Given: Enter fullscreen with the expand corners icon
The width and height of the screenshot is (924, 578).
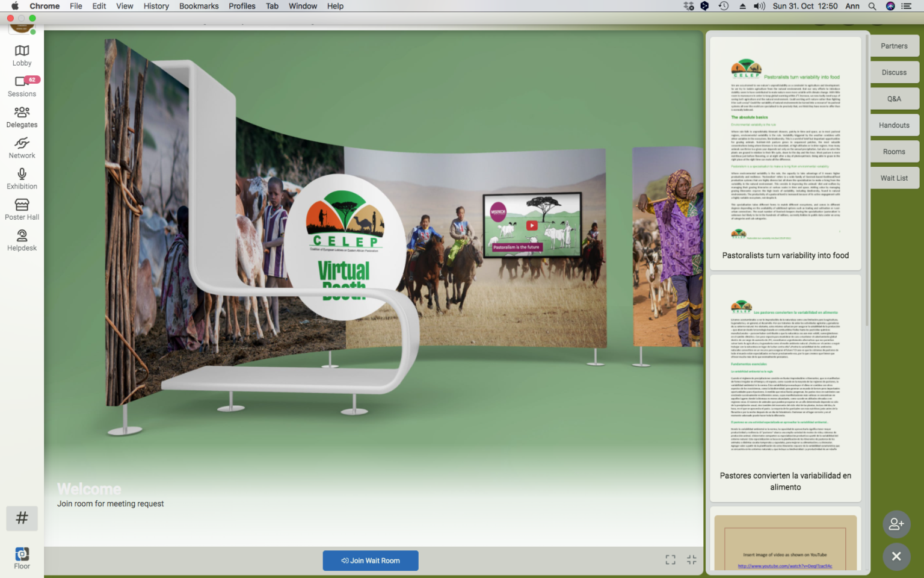Looking at the screenshot, I should click(x=670, y=560).
